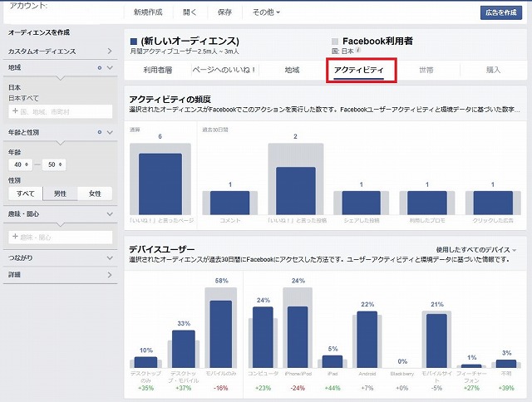Screen dimensions: 532x402
Task: Open the maximum age 50 selector
Action: [x=54, y=164]
